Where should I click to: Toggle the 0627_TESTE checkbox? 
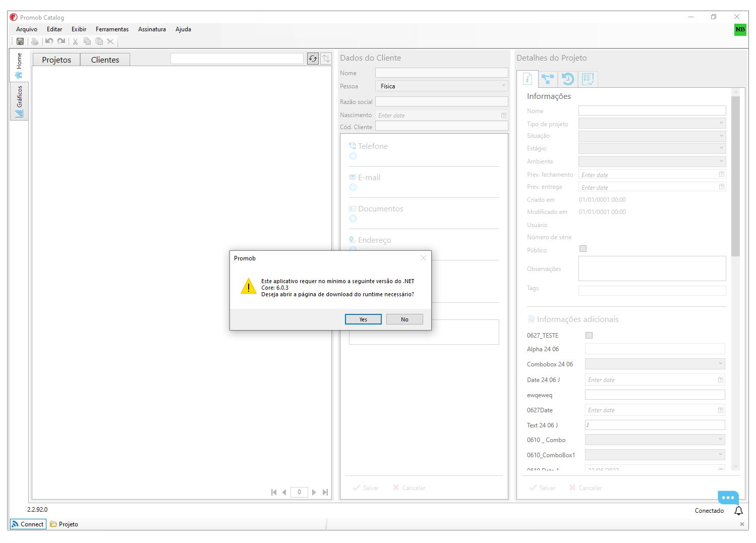[x=589, y=335]
